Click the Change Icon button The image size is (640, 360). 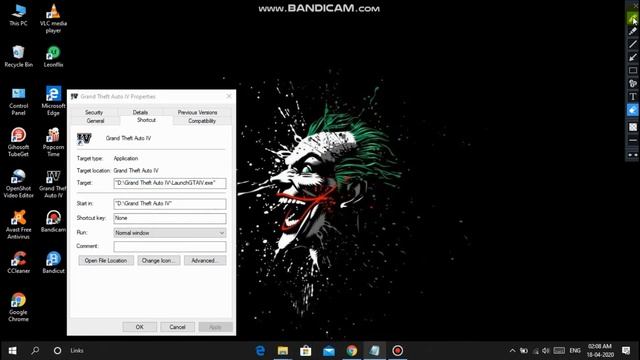159,260
